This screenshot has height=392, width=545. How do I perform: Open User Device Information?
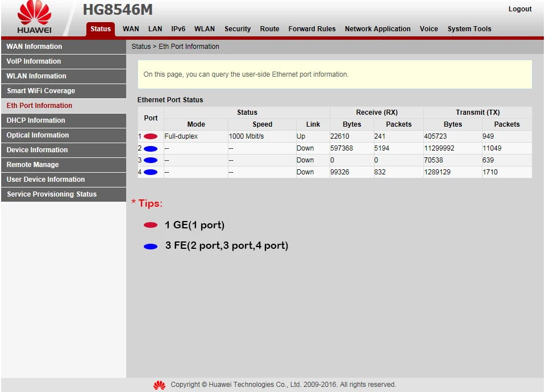[64, 180]
